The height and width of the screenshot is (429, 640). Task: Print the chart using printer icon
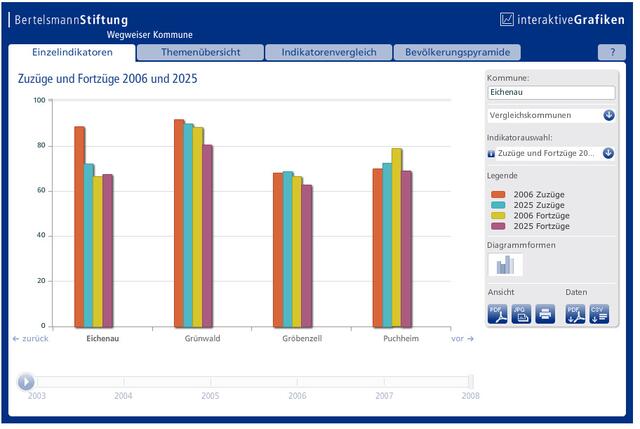point(545,314)
